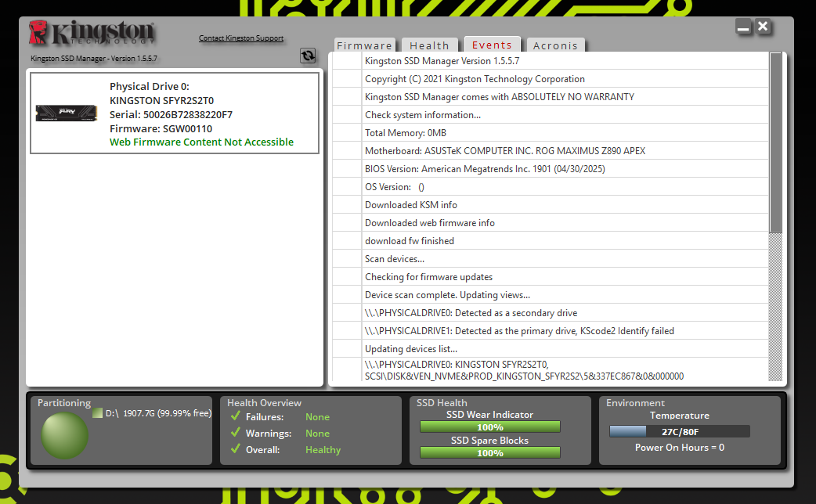Minimize the Kingston SSD Manager window
Image resolution: width=816 pixels, height=504 pixels.
pyautogui.click(x=743, y=27)
